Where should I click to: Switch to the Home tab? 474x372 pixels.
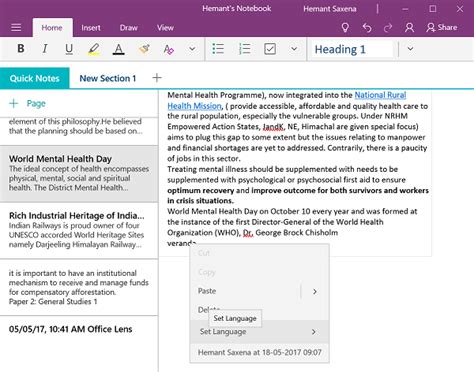pyautogui.click(x=52, y=28)
